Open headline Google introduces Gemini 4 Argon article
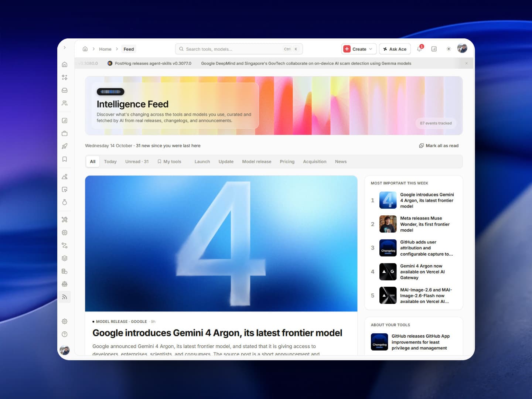Screen dimensions: 532x399 tap(217, 333)
